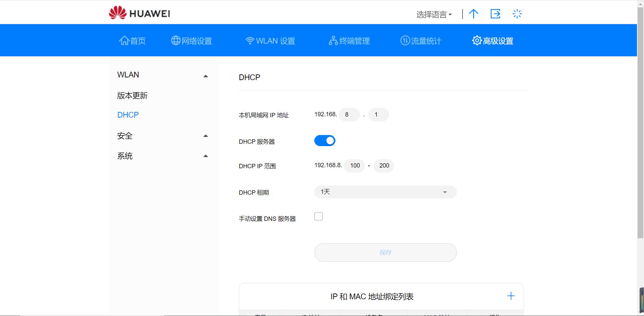Click the upload arrow icon near top right
The height and width of the screenshot is (316, 644).
pos(474,14)
